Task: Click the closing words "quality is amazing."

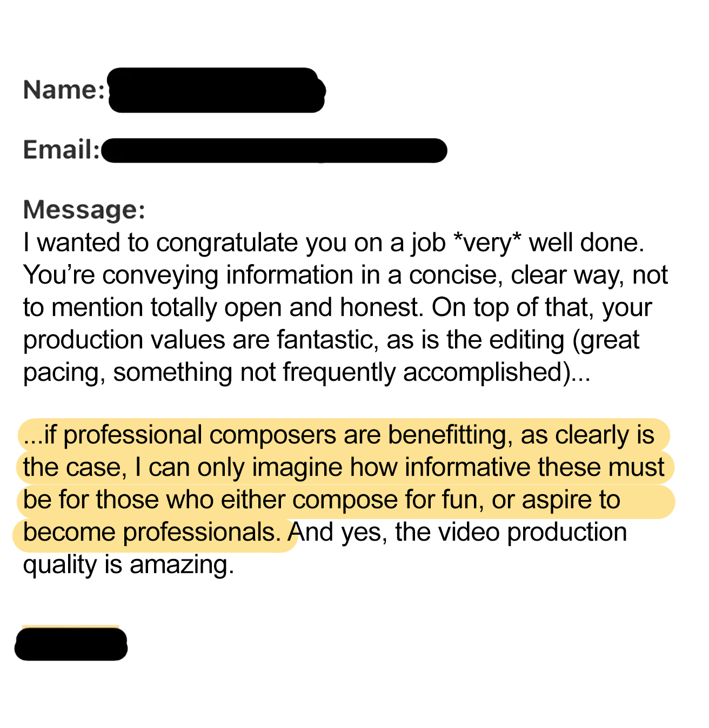Action: point(129,565)
